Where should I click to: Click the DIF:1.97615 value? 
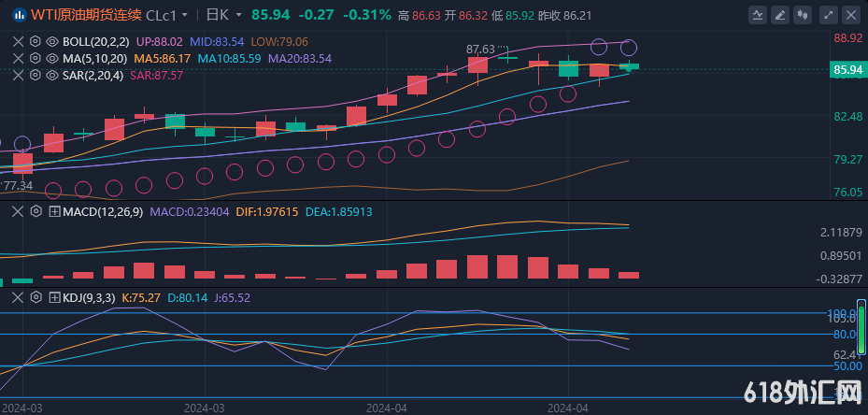pyautogui.click(x=267, y=211)
